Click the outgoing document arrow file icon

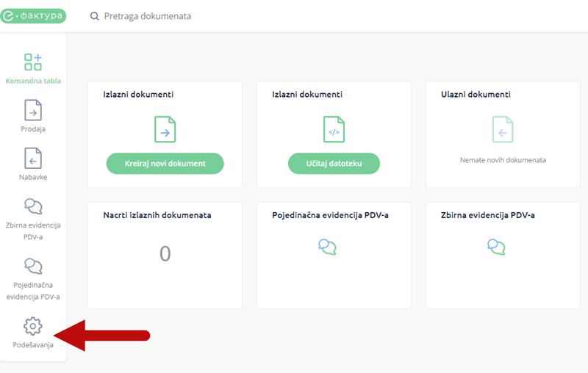[x=165, y=129]
